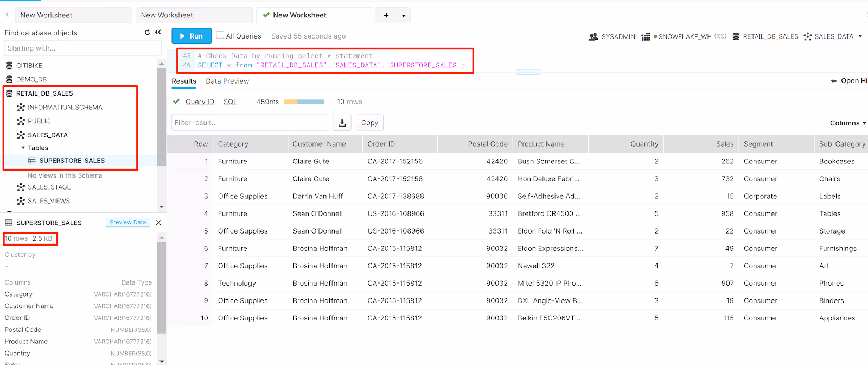The height and width of the screenshot is (365, 868).
Task: Click the SUPERSTORE_SALES table icon in the tree
Action: (x=32, y=161)
